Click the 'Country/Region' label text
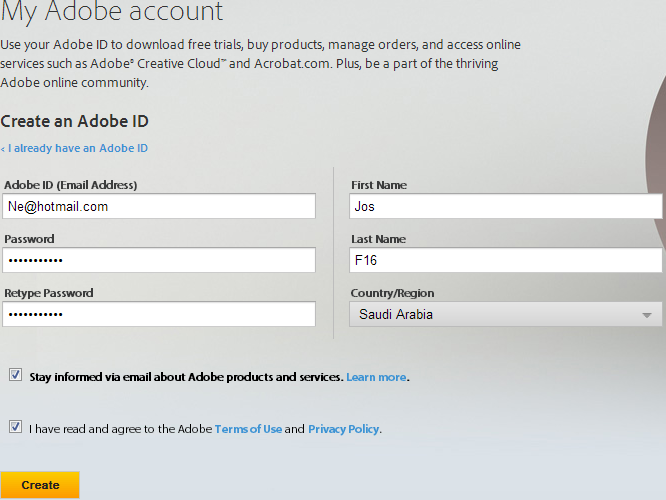This screenshot has width=666, height=500. (x=392, y=293)
